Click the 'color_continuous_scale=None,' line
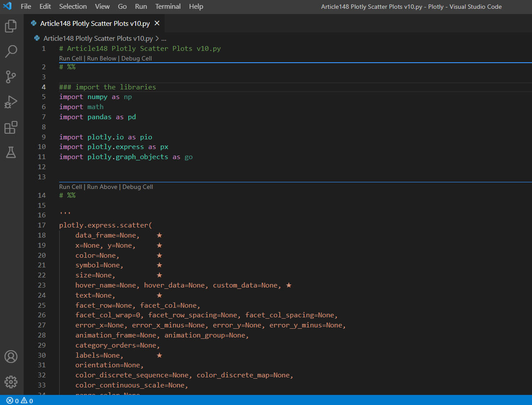Image resolution: width=532 pixels, height=405 pixels. [x=132, y=385]
